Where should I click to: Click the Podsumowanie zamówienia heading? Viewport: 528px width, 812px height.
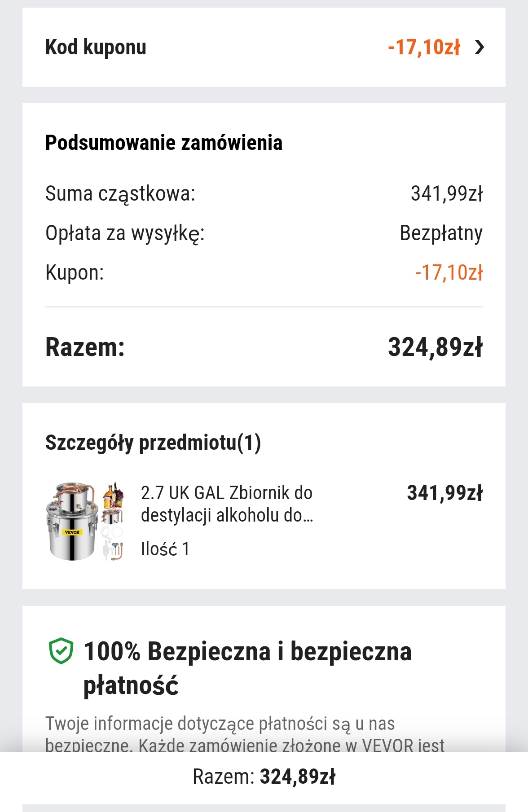(x=164, y=143)
